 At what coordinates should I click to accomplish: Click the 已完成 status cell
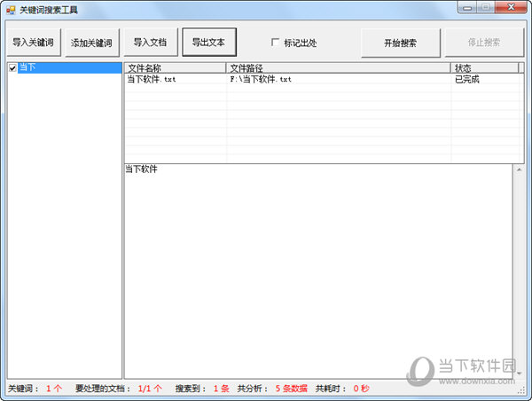coord(467,79)
